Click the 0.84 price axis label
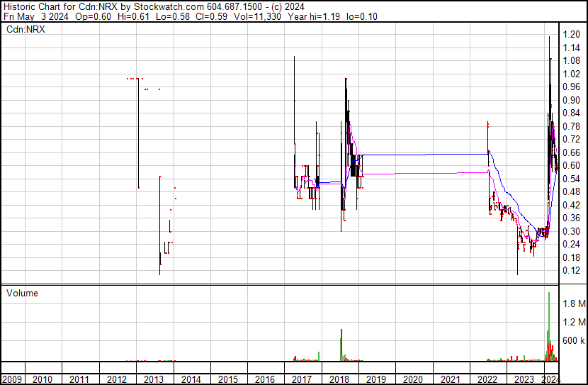Viewport: 588px width, 385px height. point(572,113)
